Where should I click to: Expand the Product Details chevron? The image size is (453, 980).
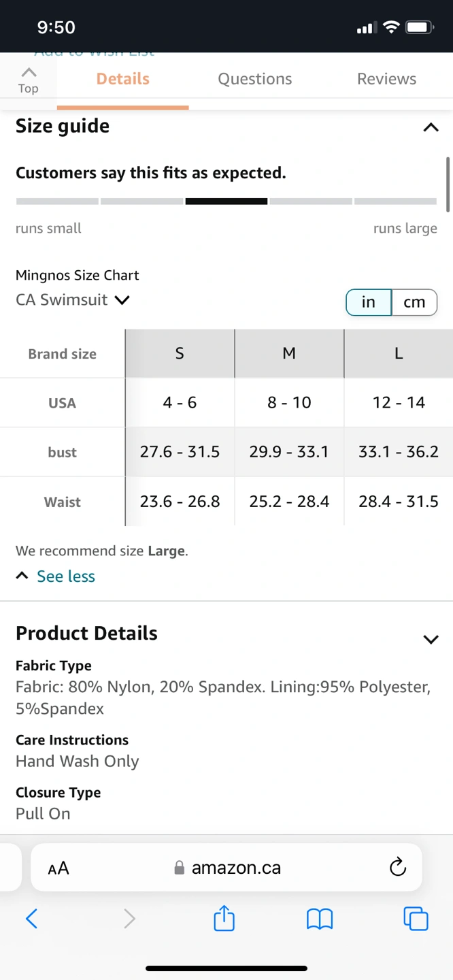pyautogui.click(x=431, y=639)
